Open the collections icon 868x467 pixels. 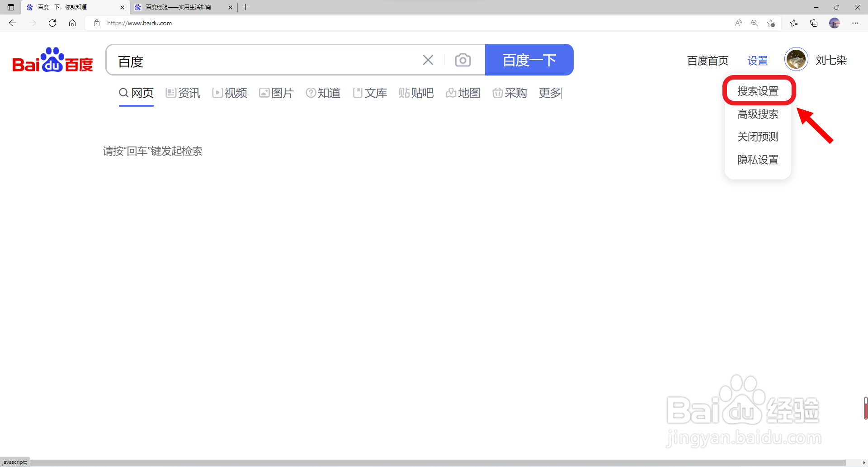click(x=814, y=23)
